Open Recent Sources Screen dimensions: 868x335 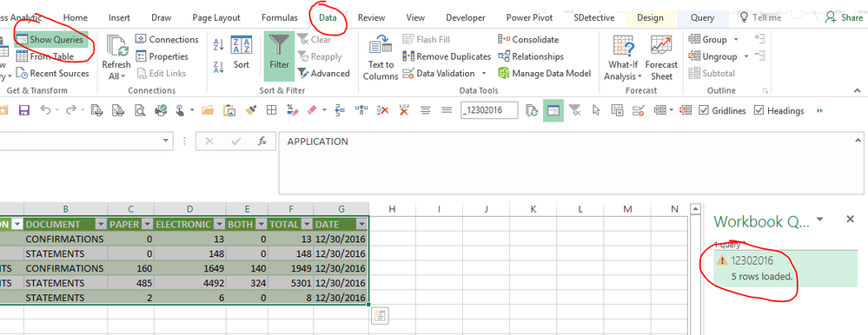tap(52, 74)
